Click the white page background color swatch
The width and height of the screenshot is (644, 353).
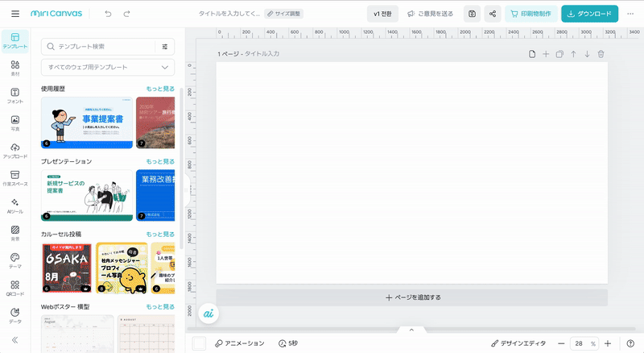[x=199, y=343]
